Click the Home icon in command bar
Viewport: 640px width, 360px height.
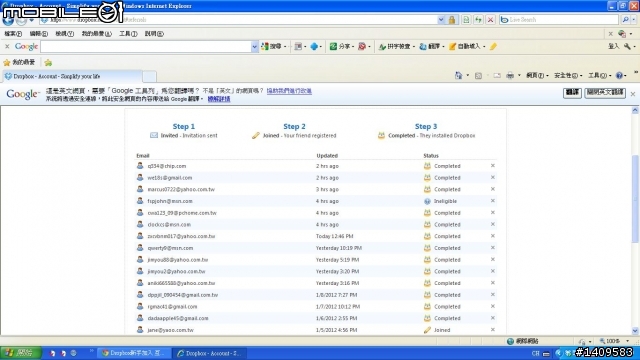tap(458, 76)
